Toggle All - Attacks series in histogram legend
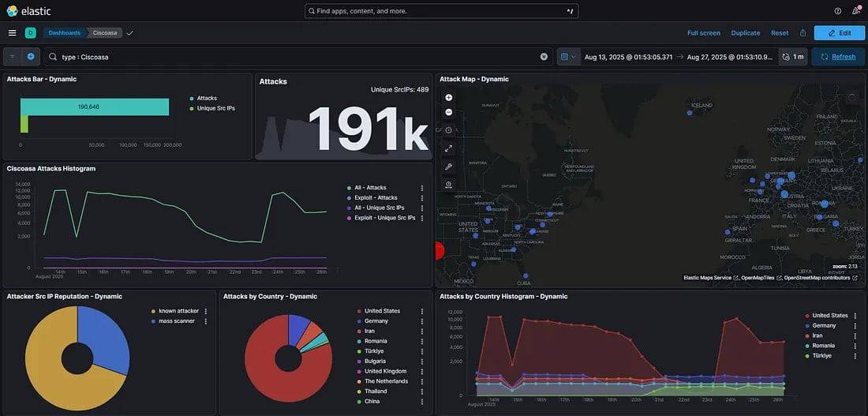This screenshot has height=416, width=868. click(x=371, y=188)
